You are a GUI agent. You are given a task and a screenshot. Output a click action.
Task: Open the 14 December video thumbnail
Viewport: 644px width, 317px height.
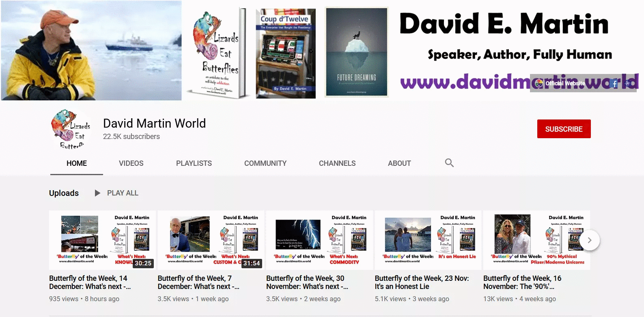pos(102,240)
